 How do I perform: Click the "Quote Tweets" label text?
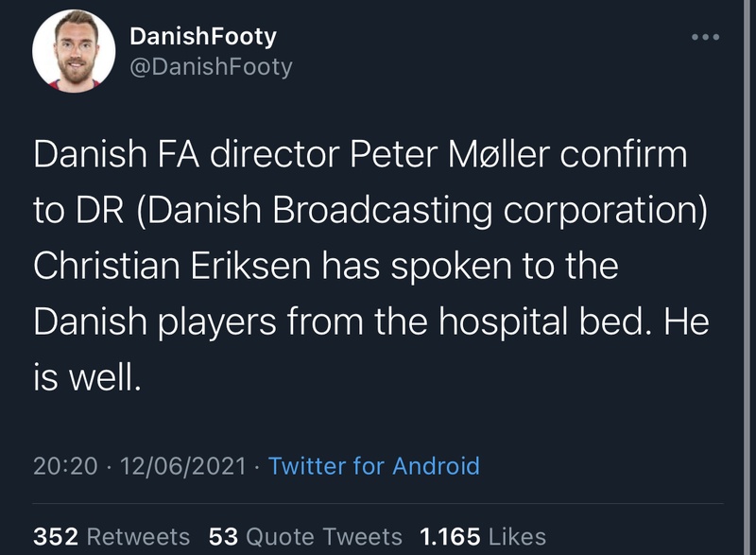click(x=324, y=536)
